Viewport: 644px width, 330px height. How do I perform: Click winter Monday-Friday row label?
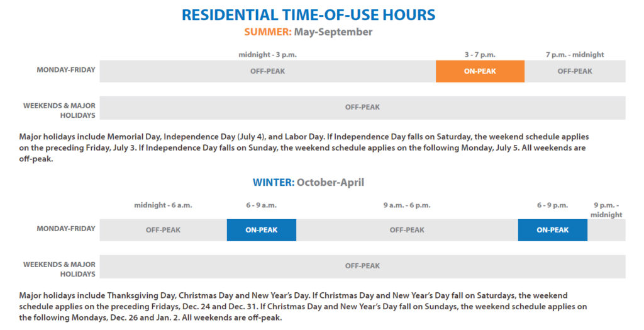coord(65,229)
